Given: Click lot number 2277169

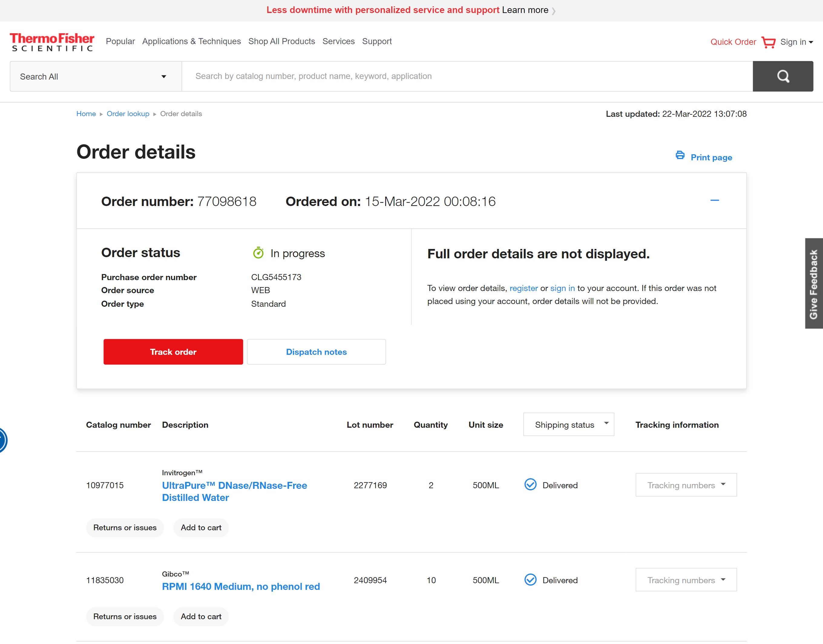Looking at the screenshot, I should point(370,485).
